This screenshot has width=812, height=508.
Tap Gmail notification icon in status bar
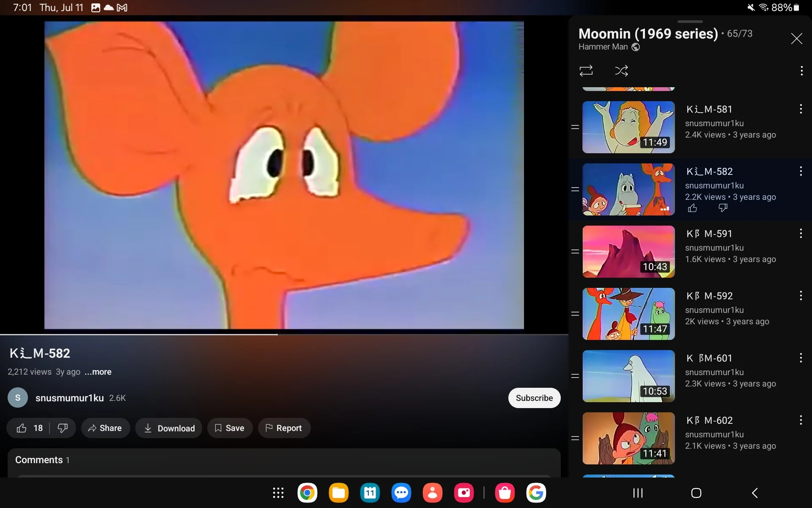[122, 8]
